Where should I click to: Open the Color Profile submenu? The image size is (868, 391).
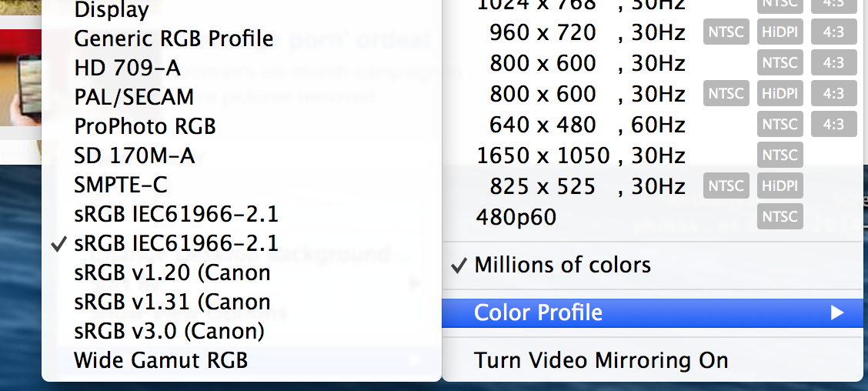point(539,312)
